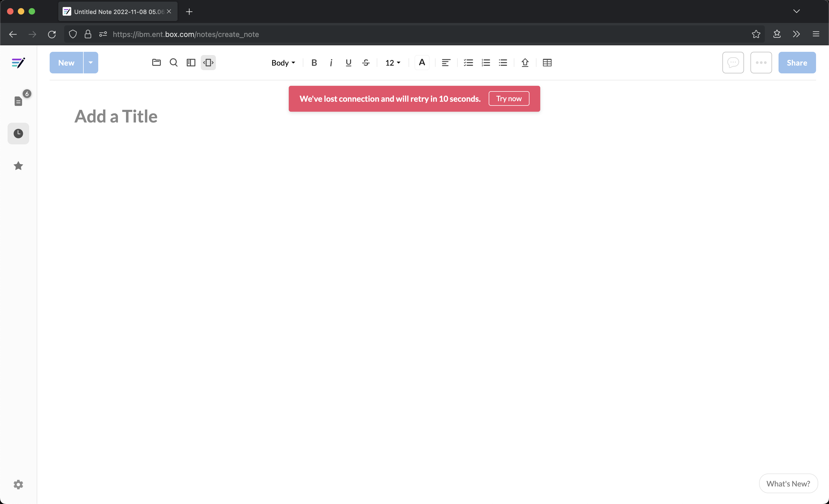Open the settings gear icon
The height and width of the screenshot is (504, 829).
pos(18,485)
